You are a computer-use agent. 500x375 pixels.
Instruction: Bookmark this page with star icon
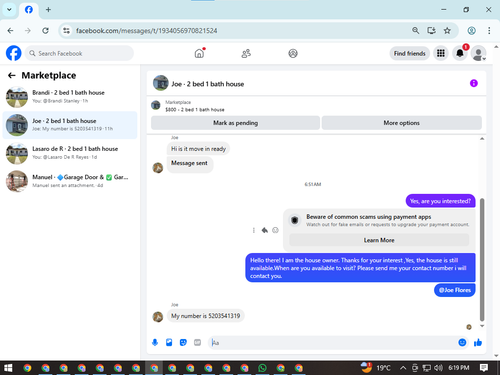point(447,31)
